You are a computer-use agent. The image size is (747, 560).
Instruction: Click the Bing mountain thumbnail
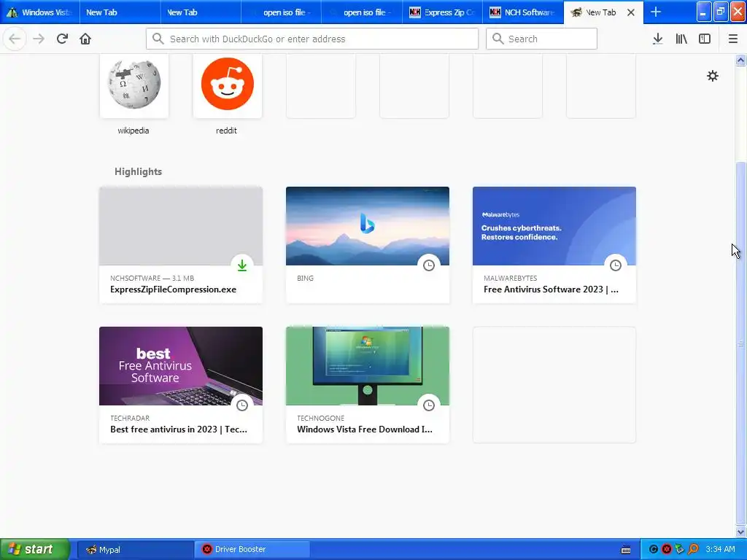tap(368, 226)
